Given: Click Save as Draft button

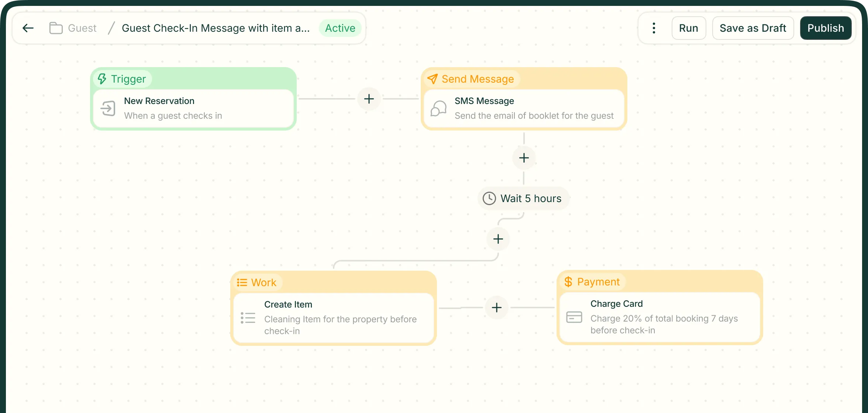Looking at the screenshot, I should [x=752, y=28].
